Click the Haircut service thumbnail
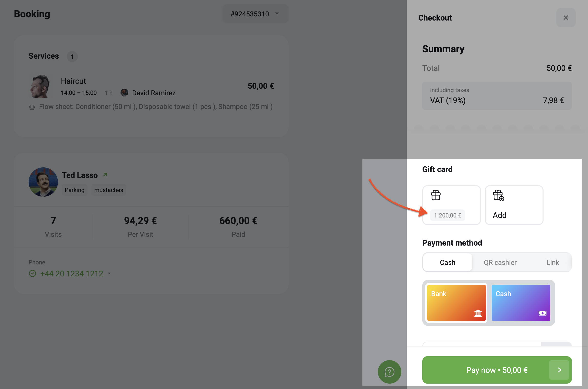This screenshot has width=588, height=389. point(40,86)
